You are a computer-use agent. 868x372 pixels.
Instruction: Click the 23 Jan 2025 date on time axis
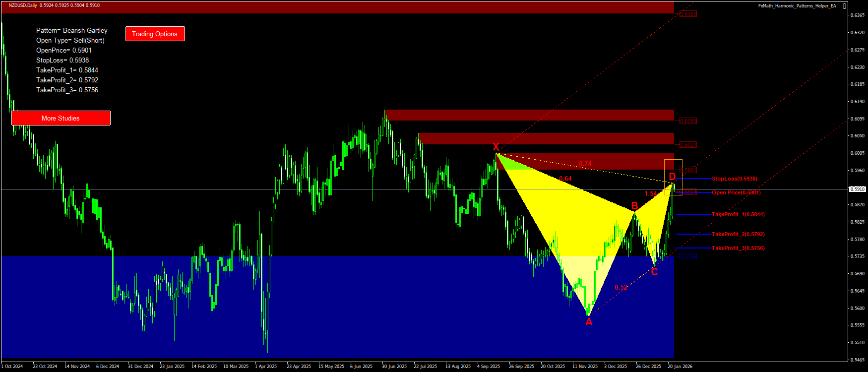click(x=172, y=367)
